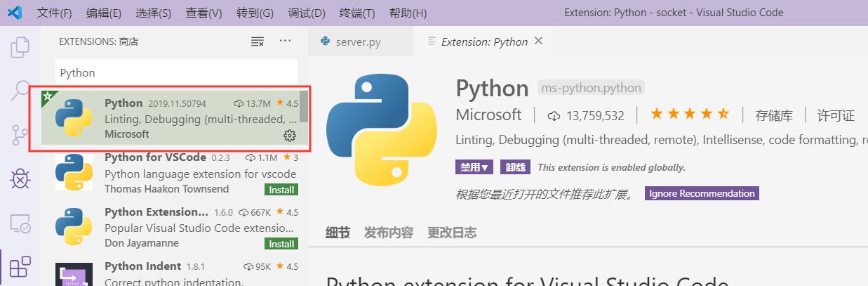Switch to the server.py tab
Image resolution: width=868 pixels, height=286 pixels.
point(360,41)
